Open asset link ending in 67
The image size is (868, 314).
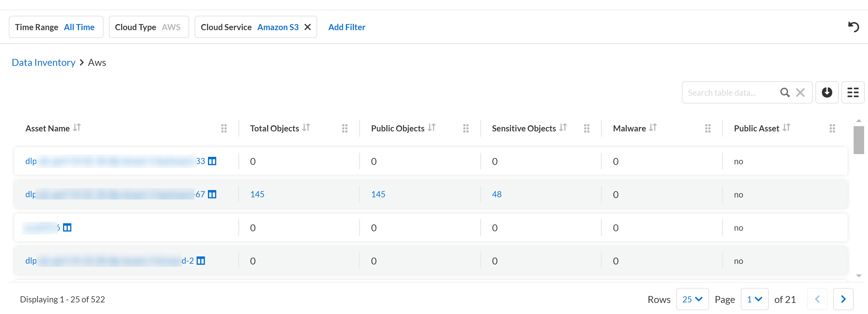(115, 194)
